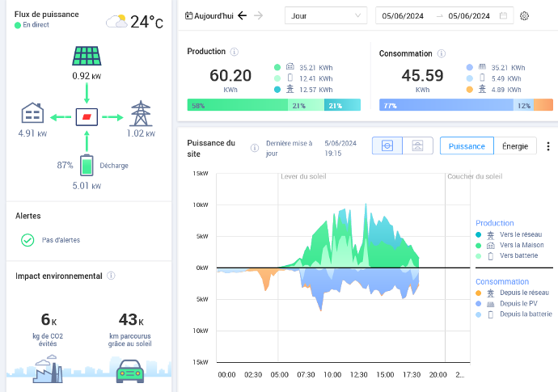Screen dimensions: 558x392
Task: Click the solar panel icon in power flow
Action: [x=87, y=56]
